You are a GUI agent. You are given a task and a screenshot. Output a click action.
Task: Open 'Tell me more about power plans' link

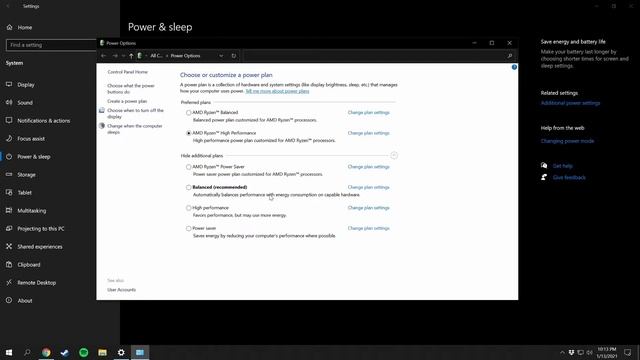point(277,91)
